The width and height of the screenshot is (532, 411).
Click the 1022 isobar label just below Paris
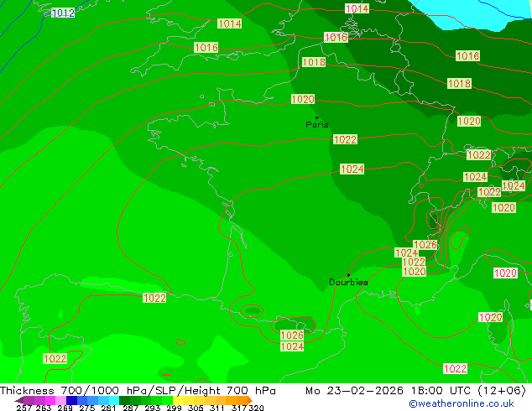pos(345,139)
